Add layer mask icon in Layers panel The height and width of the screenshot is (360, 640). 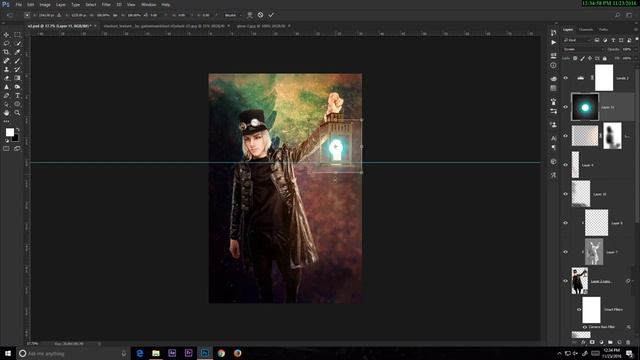592,342
